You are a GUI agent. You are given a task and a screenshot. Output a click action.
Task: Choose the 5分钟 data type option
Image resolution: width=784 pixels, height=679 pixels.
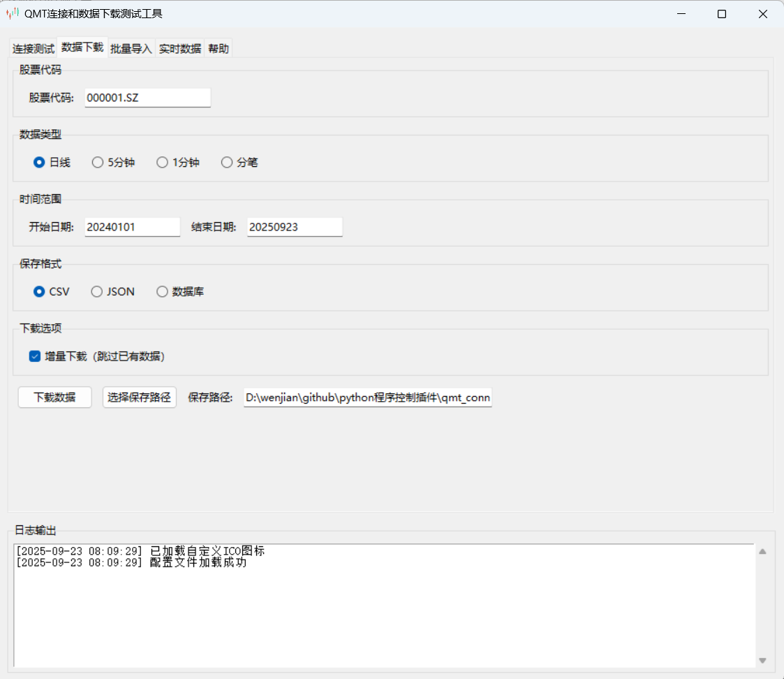[98, 163]
